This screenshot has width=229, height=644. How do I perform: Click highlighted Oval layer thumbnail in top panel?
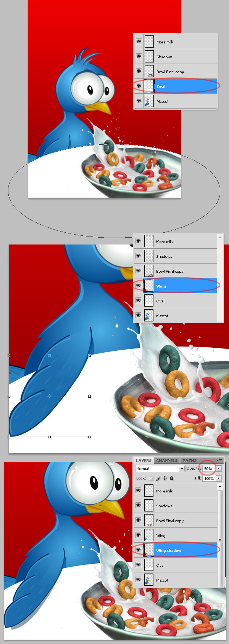(149, 86)
